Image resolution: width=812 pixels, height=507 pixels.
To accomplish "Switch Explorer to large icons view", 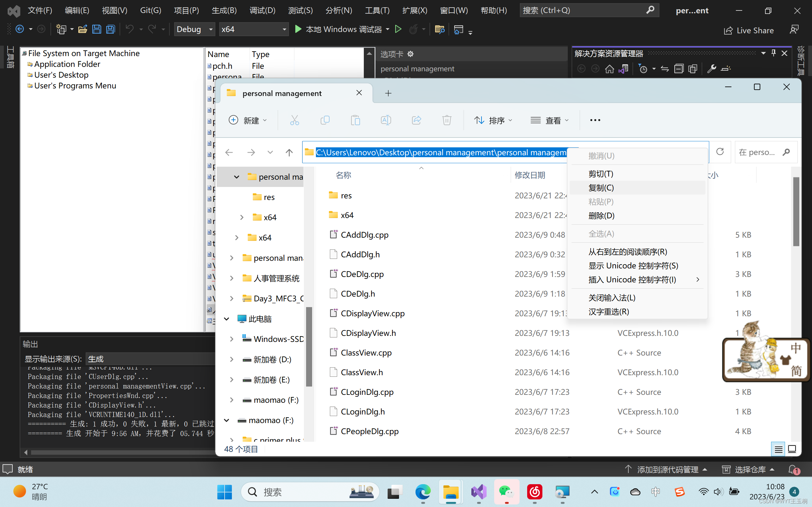I will click(792, 449).
